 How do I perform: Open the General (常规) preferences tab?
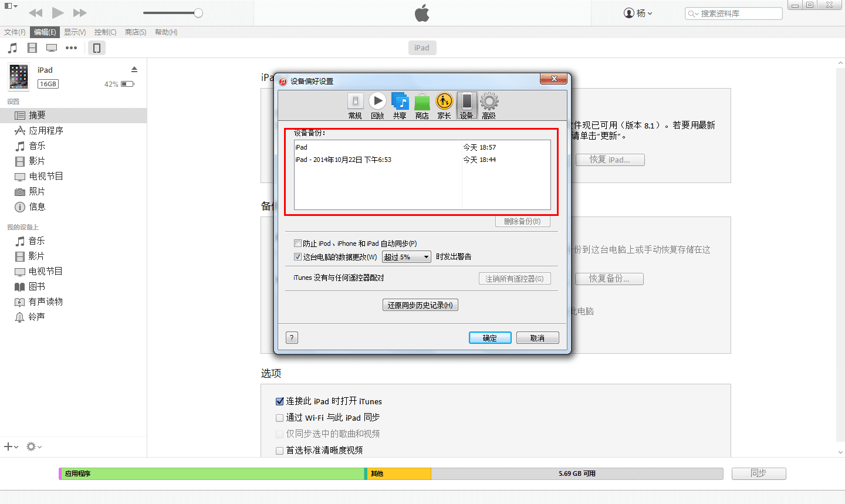pos(355,106)
